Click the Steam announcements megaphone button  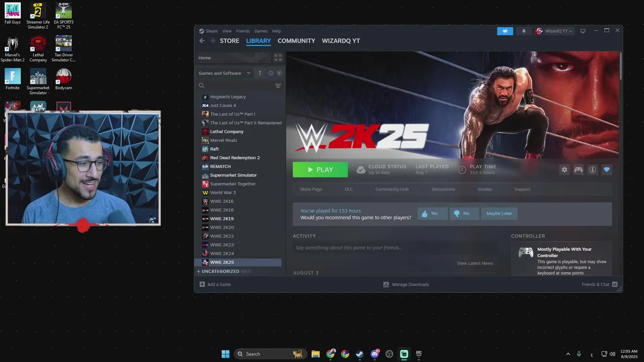tap(505, 31)
